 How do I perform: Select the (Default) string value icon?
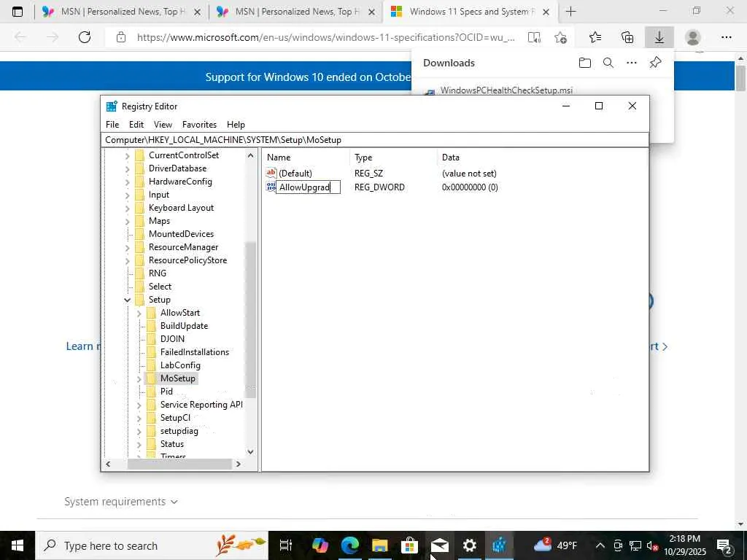pos(271,173)
